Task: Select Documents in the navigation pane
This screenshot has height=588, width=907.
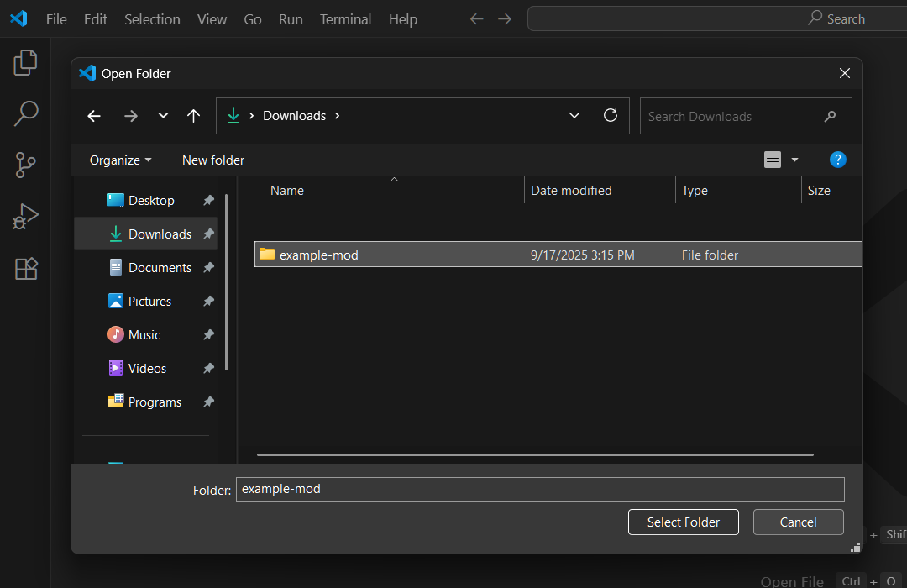Action: [160, 267]
